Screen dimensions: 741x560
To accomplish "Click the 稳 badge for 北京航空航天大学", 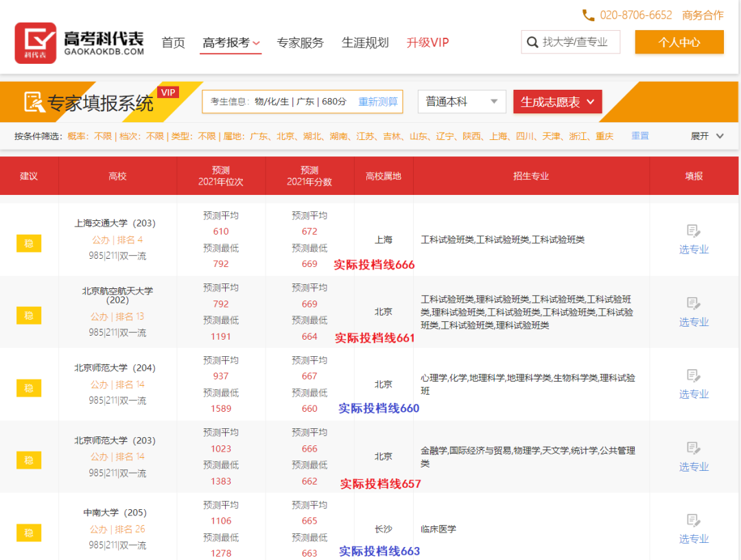I will (29, 316).
